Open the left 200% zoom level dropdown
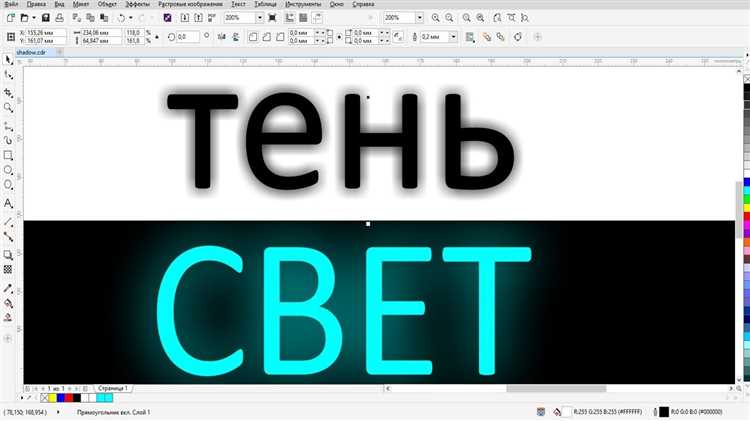This screenshot has width=750, height=421. pos(260,18)
